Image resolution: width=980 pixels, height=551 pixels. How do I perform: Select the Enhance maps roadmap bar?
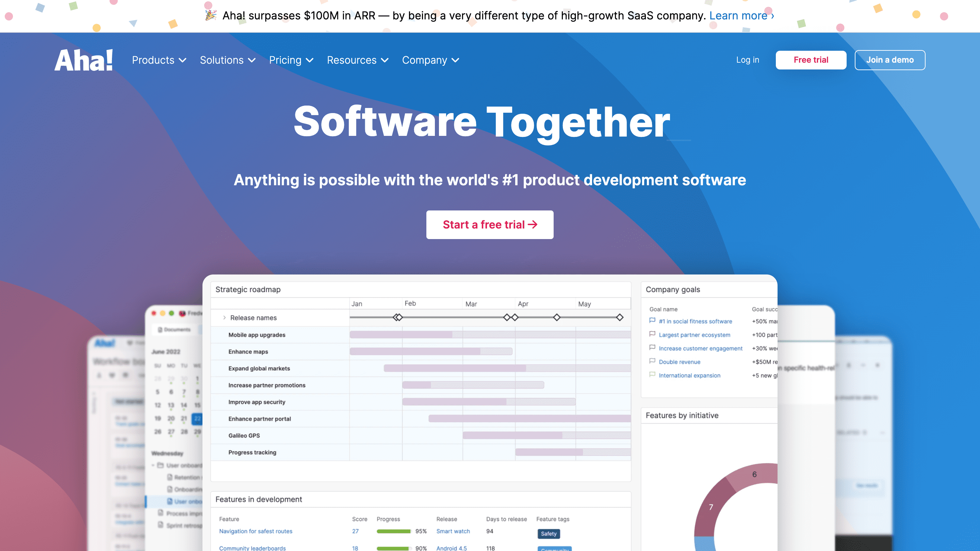click(x=431, y=351)
